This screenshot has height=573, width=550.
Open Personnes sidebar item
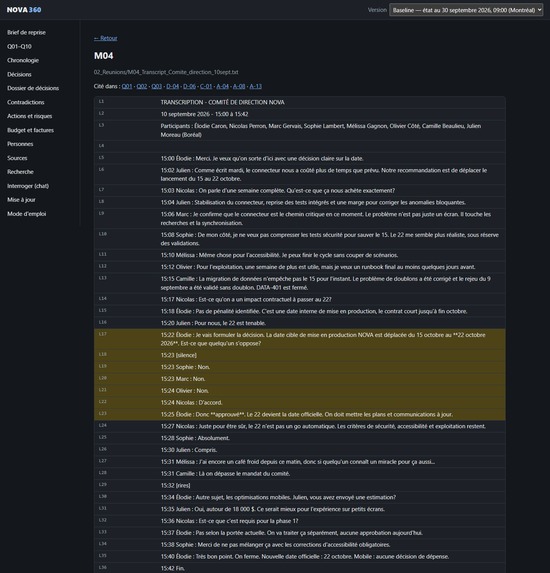[x=20, y=144]
